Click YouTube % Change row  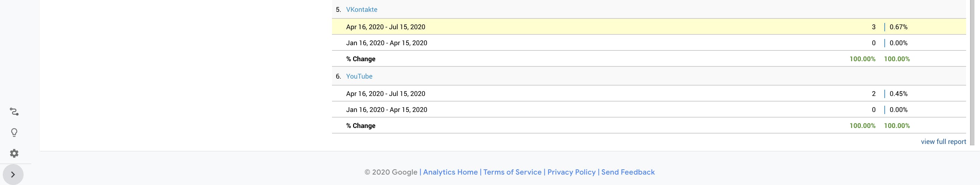[x=649, y=126]
